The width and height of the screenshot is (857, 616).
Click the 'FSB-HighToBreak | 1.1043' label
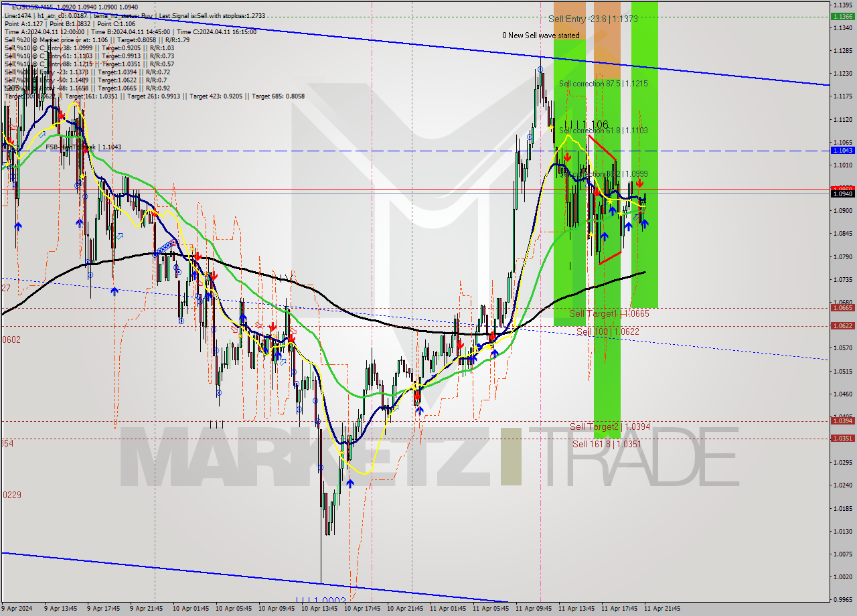point(83,147)
